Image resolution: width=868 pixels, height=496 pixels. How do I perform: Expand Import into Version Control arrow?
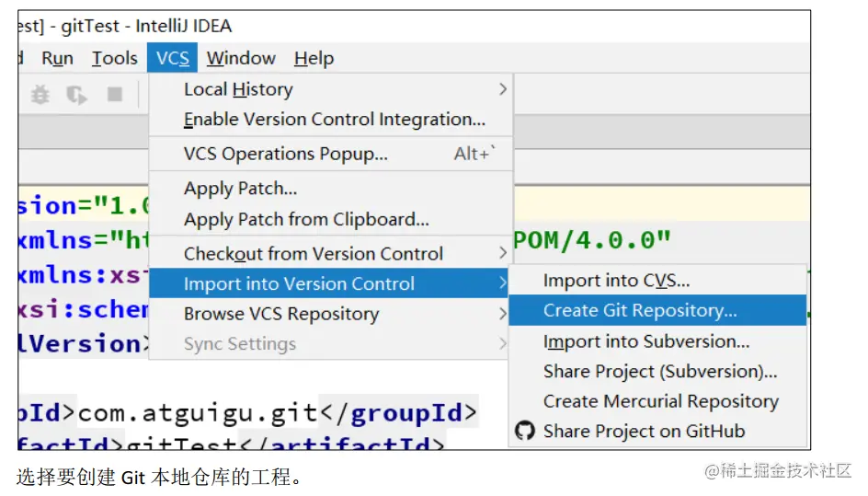pos(502,283)
